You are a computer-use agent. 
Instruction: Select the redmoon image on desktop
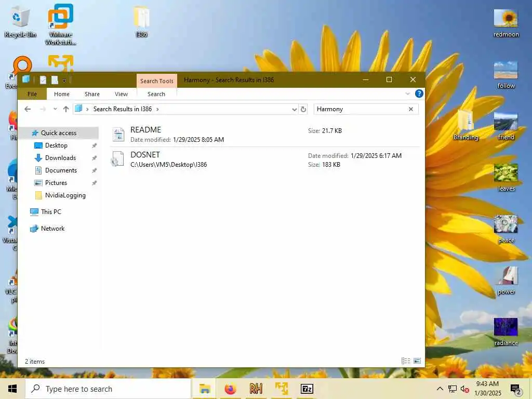[506, 23]
